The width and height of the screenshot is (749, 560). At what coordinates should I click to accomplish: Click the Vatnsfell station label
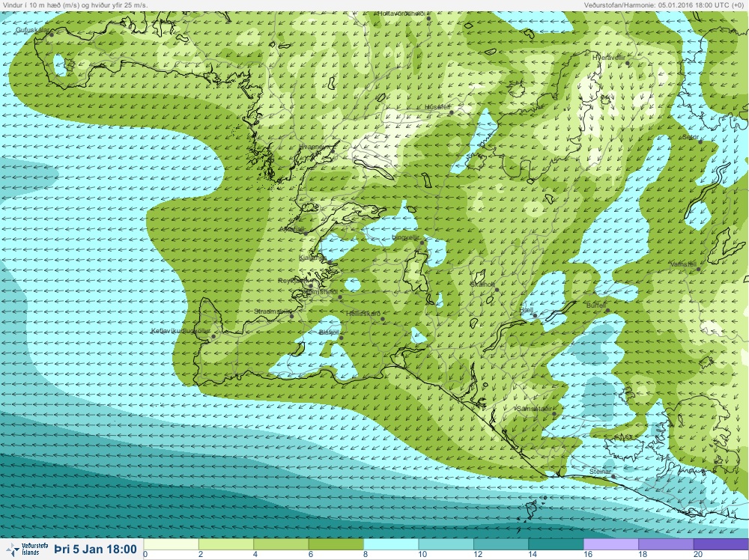click(x=684, y=264)
